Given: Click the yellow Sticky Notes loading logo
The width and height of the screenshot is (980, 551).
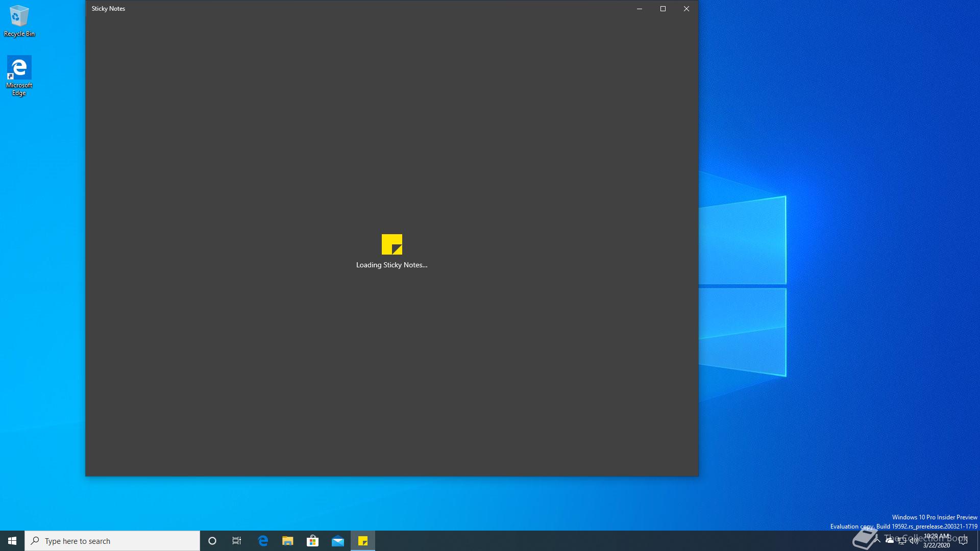Looking at the screenshot, I should [x=392, y=244].
